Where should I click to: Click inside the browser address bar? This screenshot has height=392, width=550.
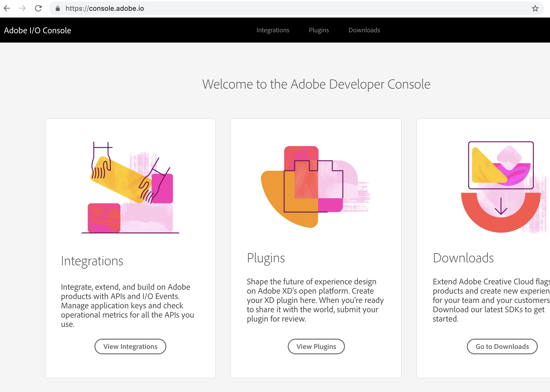tap(171, 9)
